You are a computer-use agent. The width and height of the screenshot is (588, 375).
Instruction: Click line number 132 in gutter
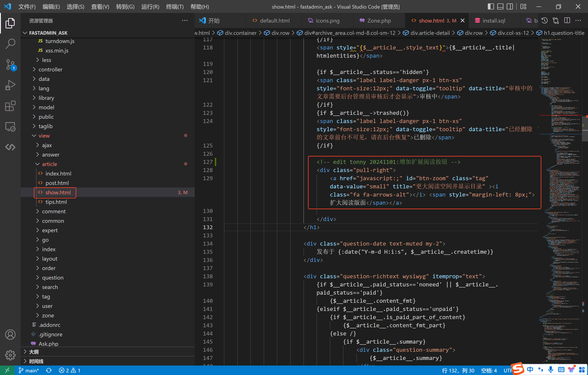[x=208, y=227]
